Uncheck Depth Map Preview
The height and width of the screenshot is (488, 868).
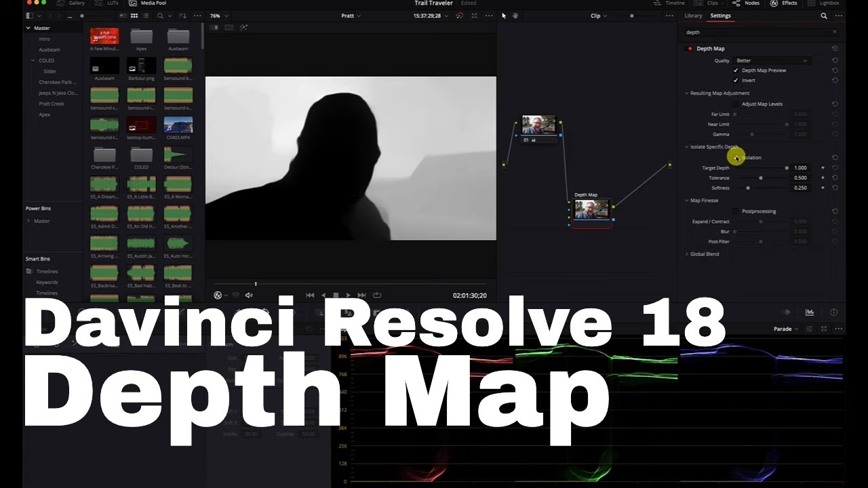(x=736, y=70)
